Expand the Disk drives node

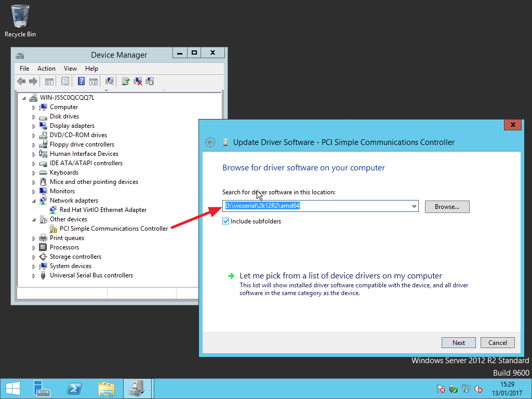coord(34,117)
